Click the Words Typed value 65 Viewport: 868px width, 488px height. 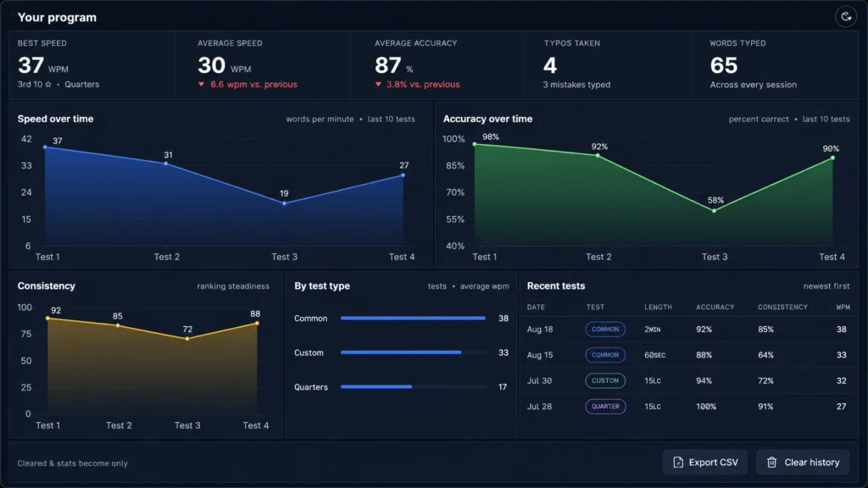724,66
